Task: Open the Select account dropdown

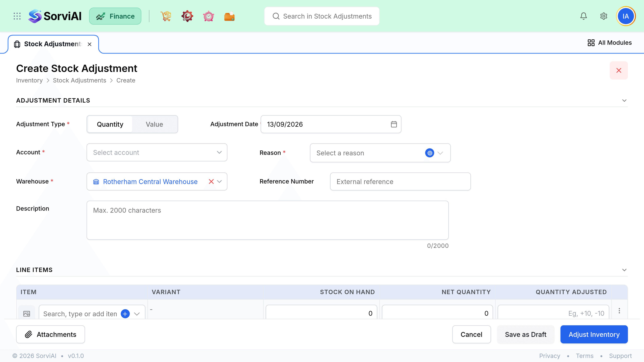Action: click(x=157, y=152)
